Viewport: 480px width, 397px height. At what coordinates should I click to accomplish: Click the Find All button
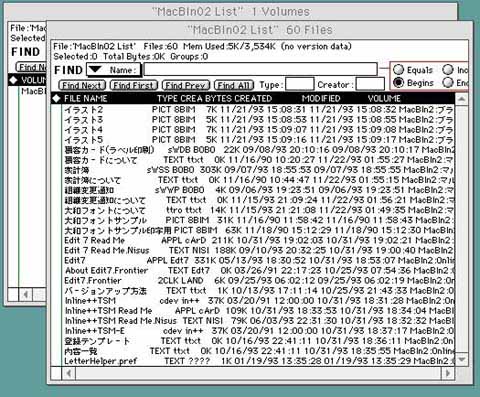pos(234,85)
